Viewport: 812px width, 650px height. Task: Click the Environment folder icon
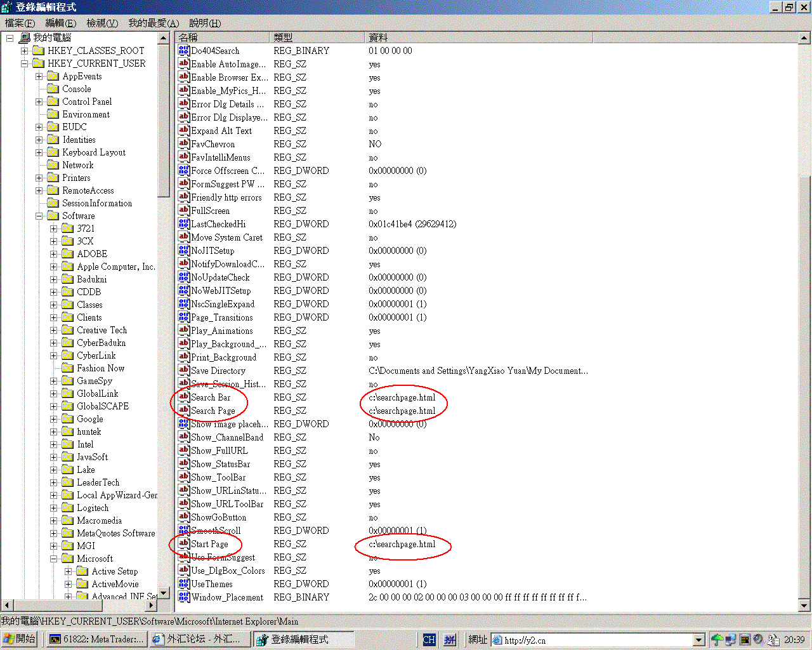coord(53,114)
